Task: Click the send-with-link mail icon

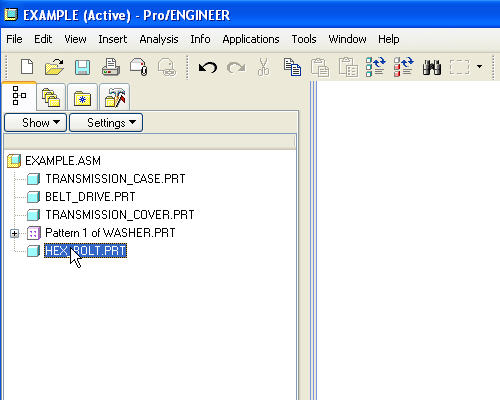Action: (166, 67)
